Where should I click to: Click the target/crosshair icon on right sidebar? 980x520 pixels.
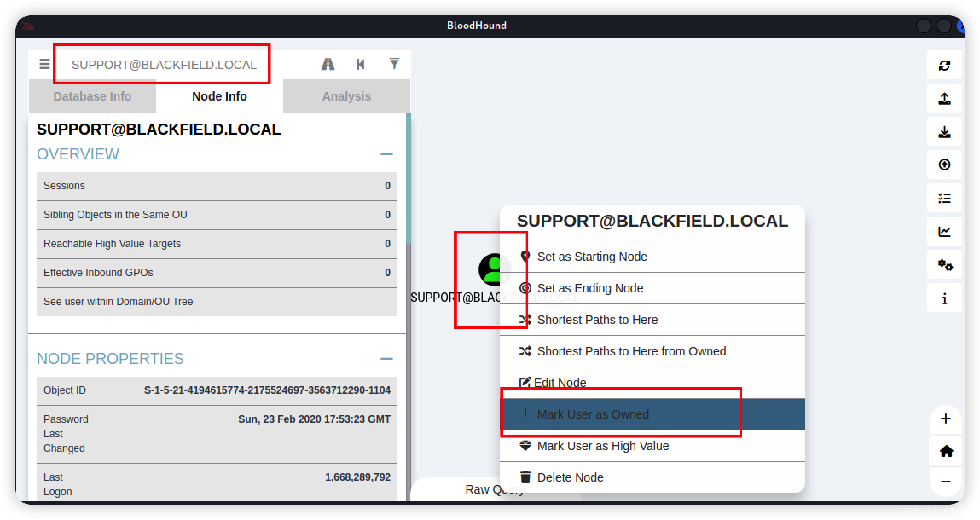(x=944, y=165)
